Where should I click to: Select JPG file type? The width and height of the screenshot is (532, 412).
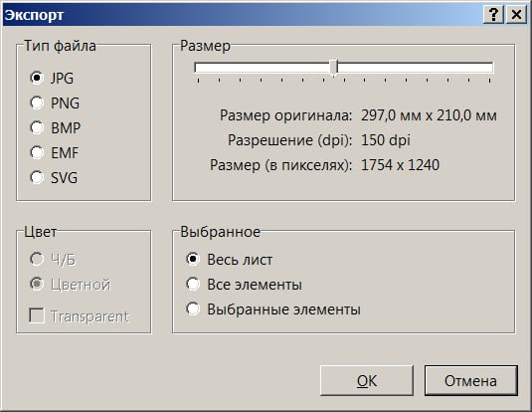coord(52,78)
